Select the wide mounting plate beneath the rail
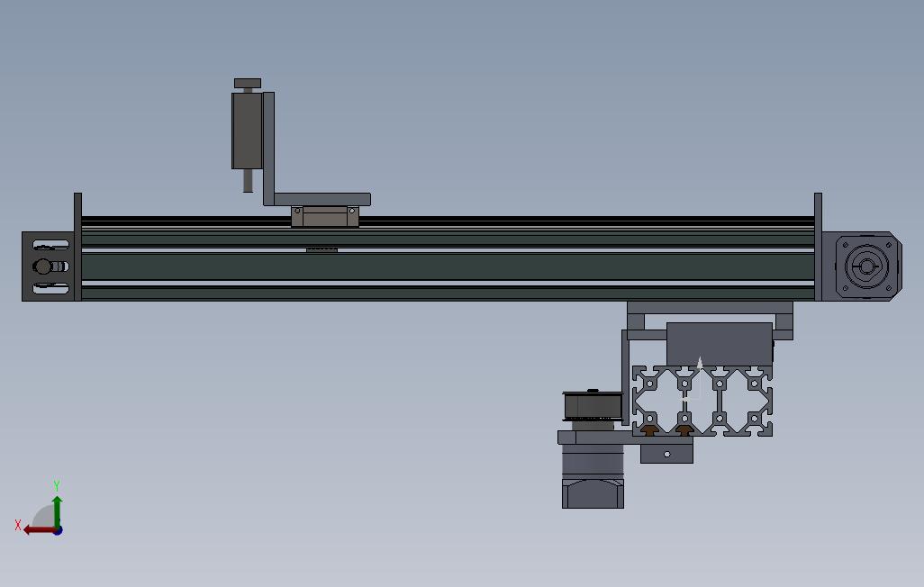The image size is (924, 587). pos(710,307)
